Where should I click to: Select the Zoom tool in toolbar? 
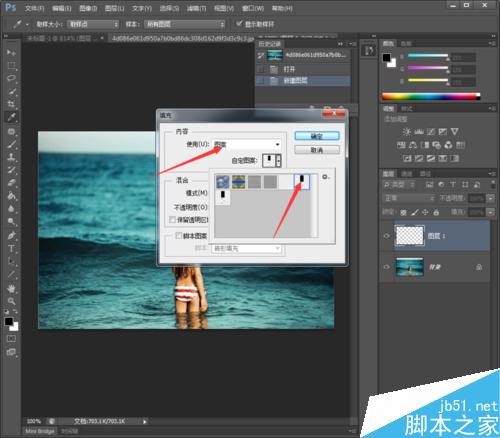11,301
